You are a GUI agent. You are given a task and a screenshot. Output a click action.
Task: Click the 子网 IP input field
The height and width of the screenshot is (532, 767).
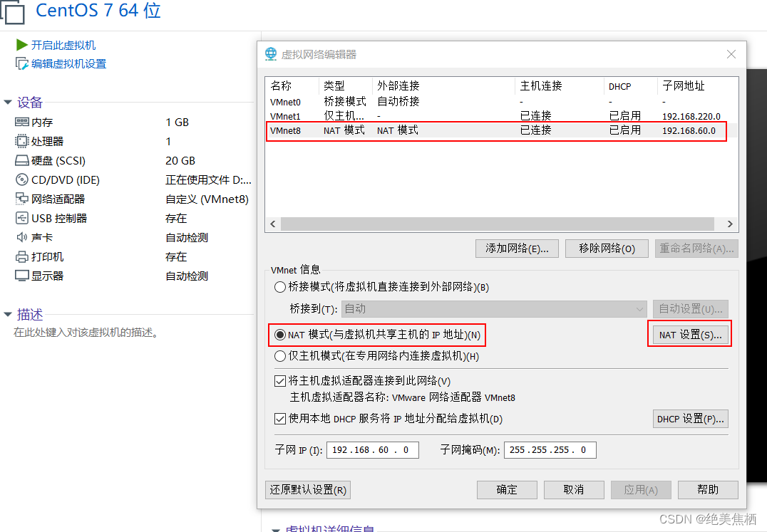point(373,450)
